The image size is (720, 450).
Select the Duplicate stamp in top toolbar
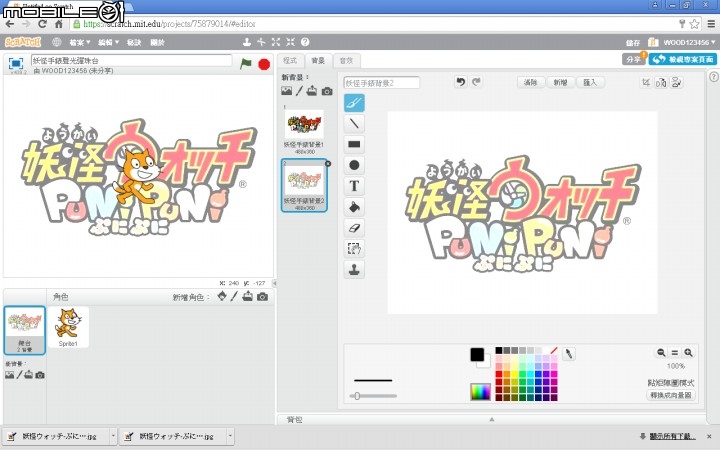(x=247, y=42)
